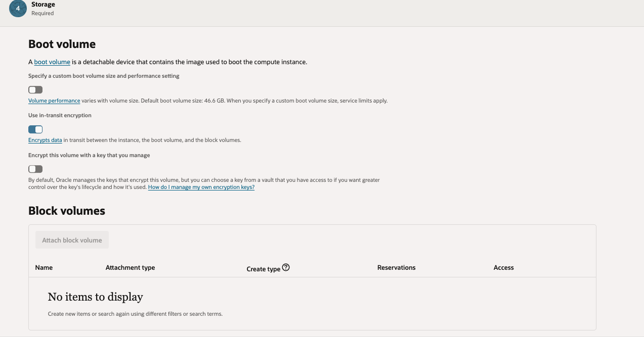The image size is (644, 337).
Task: Open the Volume performance link
Action: pyautogui.click(x=54, y=101)
